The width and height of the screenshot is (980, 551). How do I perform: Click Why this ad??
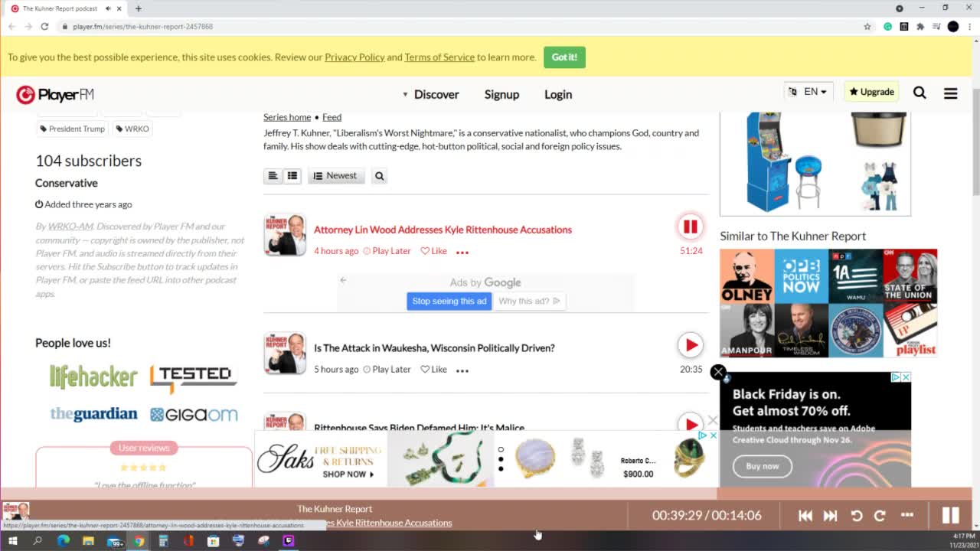click(530, 301)
